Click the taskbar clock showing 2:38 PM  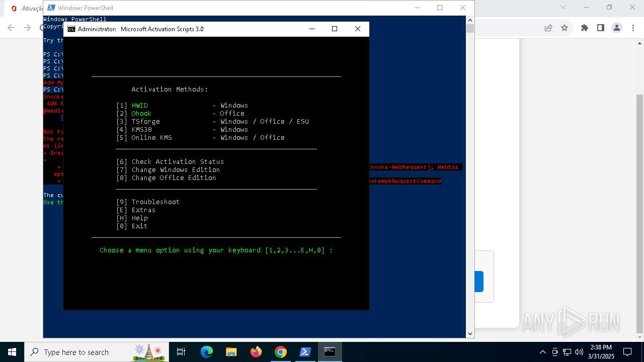(x=601, y=352)
